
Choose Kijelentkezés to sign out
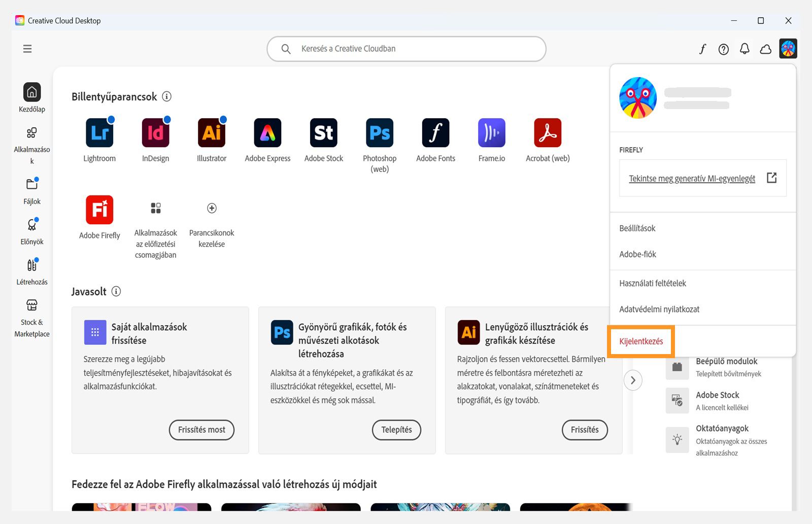[641, 341]
